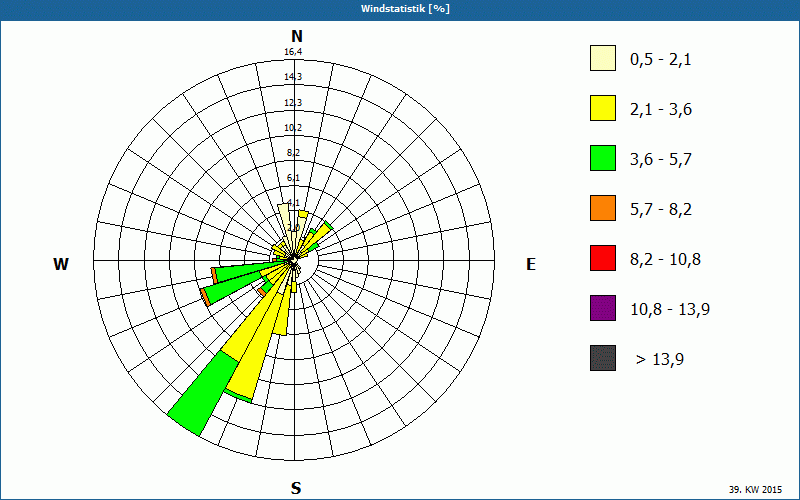This screenshot has height=500, width=800.
Task: Click the legend label '3,6 - 5,7'
Action: point(661,160)
